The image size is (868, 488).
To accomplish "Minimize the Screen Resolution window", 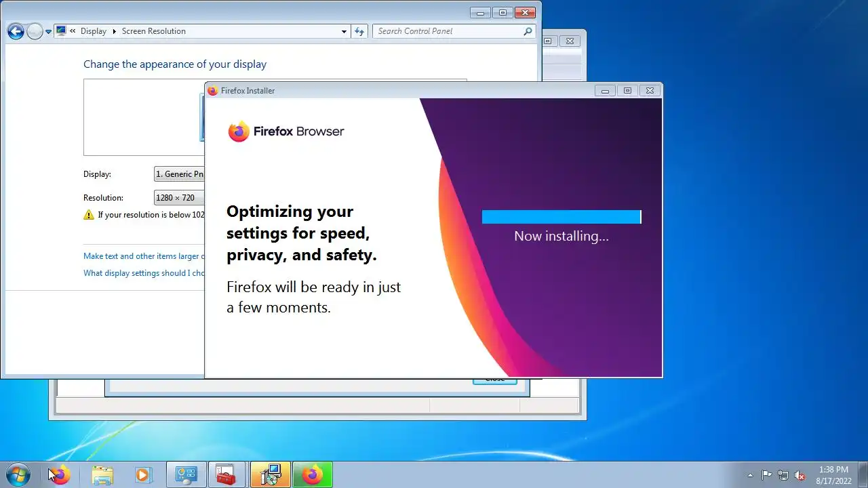I will tap(481, 12).
